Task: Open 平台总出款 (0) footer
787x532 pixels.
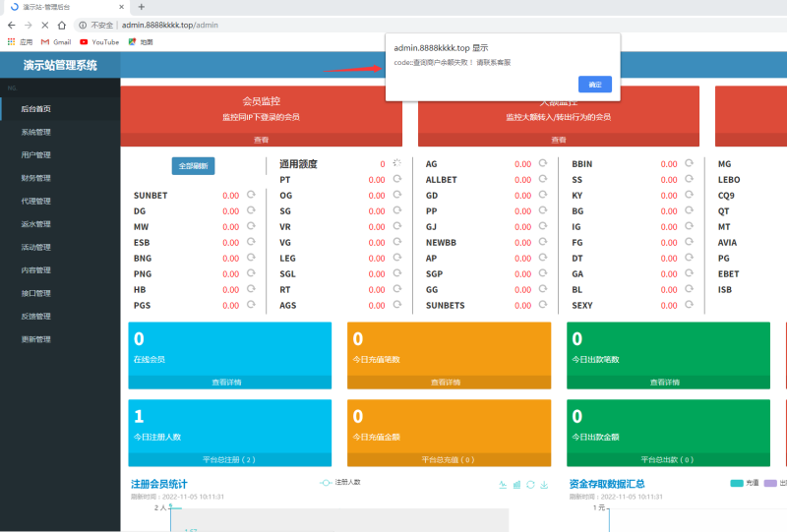Action: point(668,460)
